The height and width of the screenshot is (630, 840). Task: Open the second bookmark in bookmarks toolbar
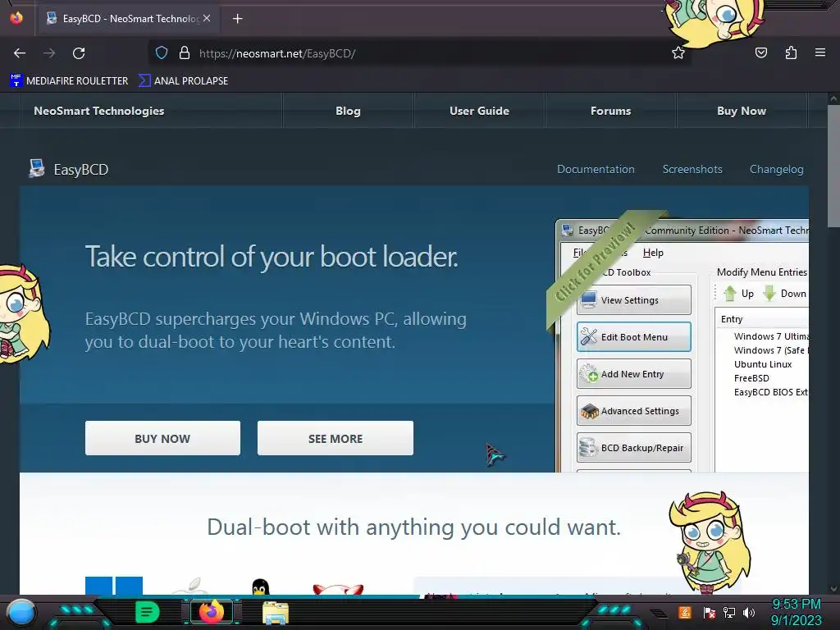(183, 81)
